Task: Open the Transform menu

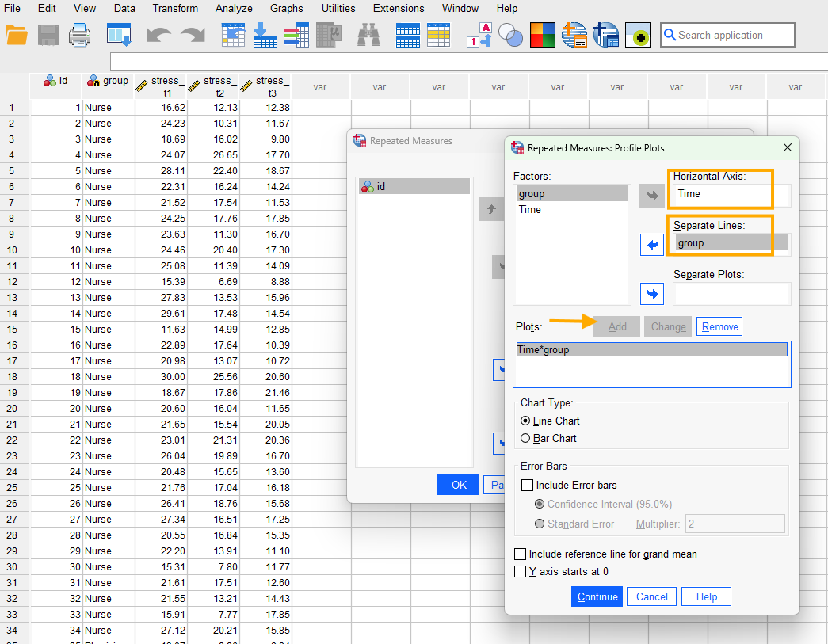Action: coord(175,9)
